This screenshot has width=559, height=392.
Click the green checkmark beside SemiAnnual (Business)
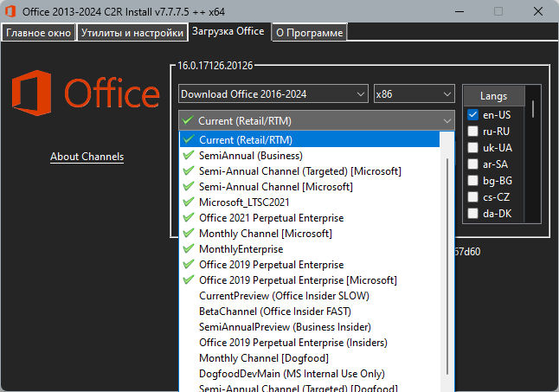tap(189, 156)
